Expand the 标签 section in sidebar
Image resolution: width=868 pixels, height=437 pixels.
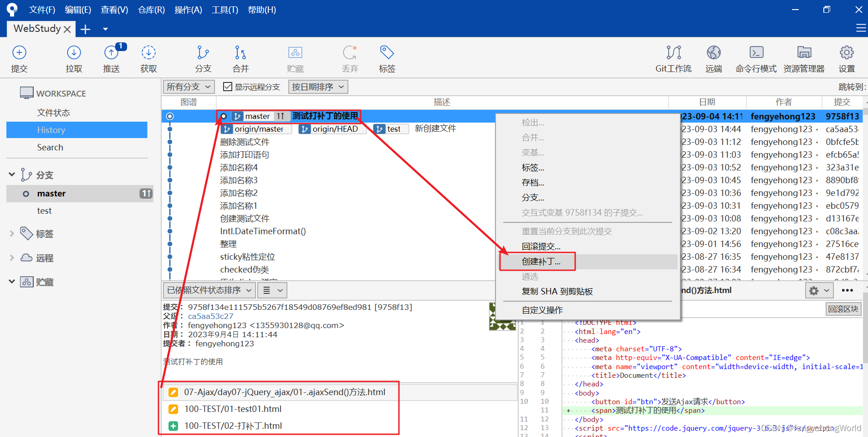coord(12,233)
